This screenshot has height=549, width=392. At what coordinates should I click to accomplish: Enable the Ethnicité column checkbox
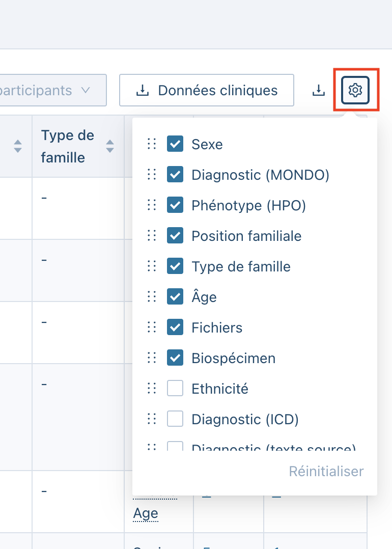pyautogui.click(x=175, y=389)
